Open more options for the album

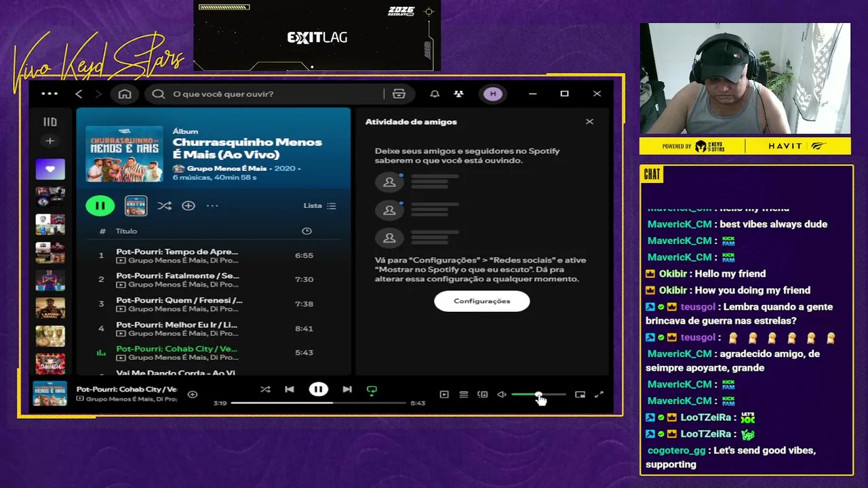pos(212,206)
